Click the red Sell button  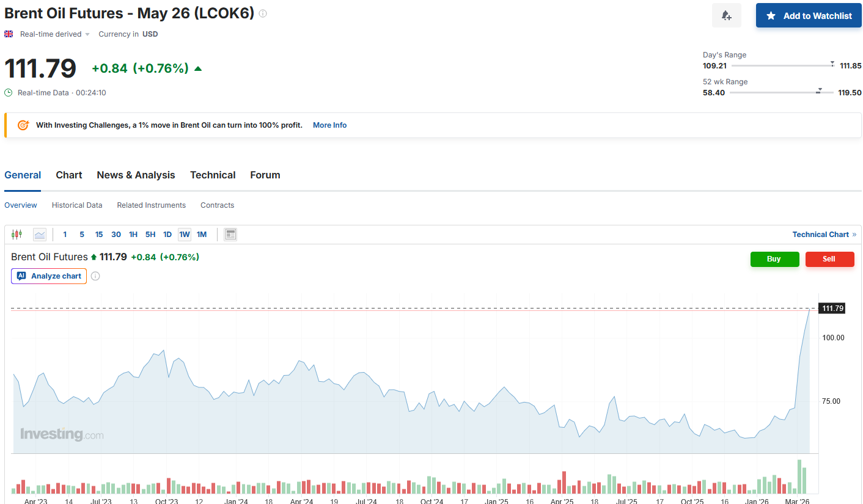pyautogui.click(x=829, y=259)
